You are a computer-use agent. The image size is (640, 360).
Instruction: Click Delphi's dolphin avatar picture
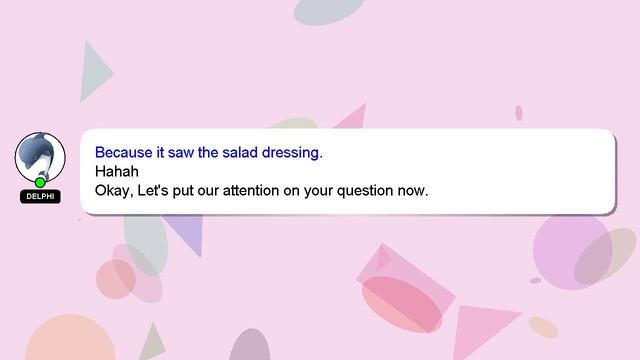coord(40,157)
